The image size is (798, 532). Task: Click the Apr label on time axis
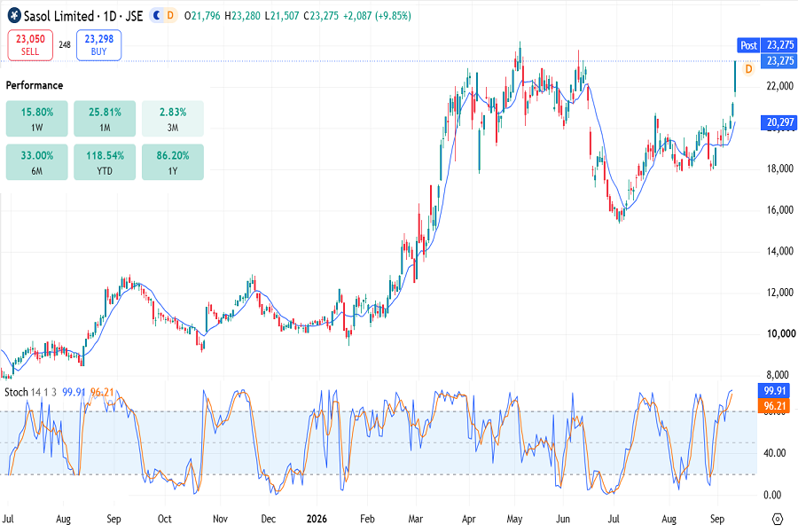click(468, 519)
